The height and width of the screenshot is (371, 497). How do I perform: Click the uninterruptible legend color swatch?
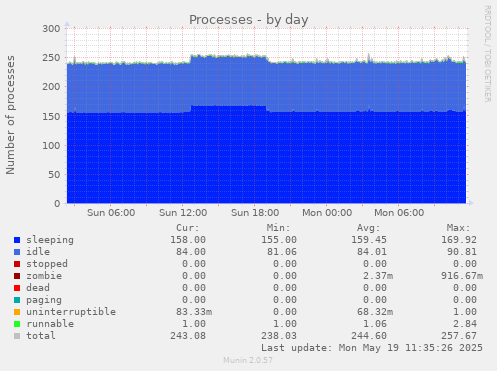17,312
